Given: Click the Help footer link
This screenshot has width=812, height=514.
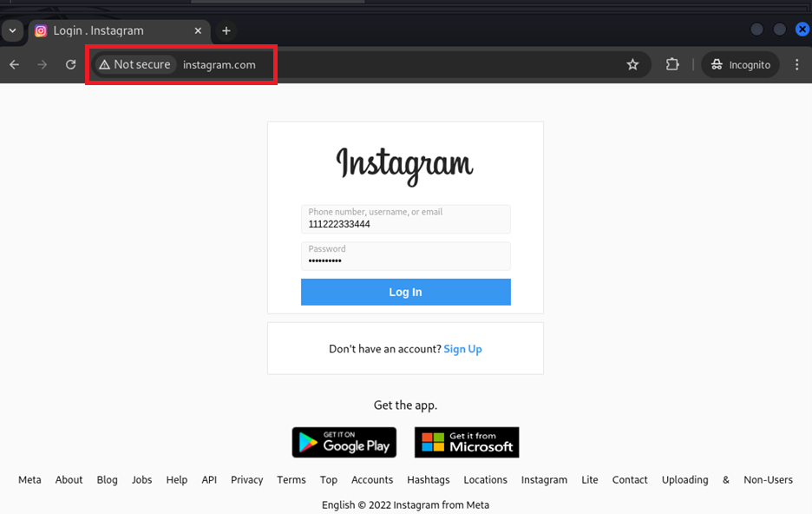Looking at the screenshot, I should click(177, 479).
